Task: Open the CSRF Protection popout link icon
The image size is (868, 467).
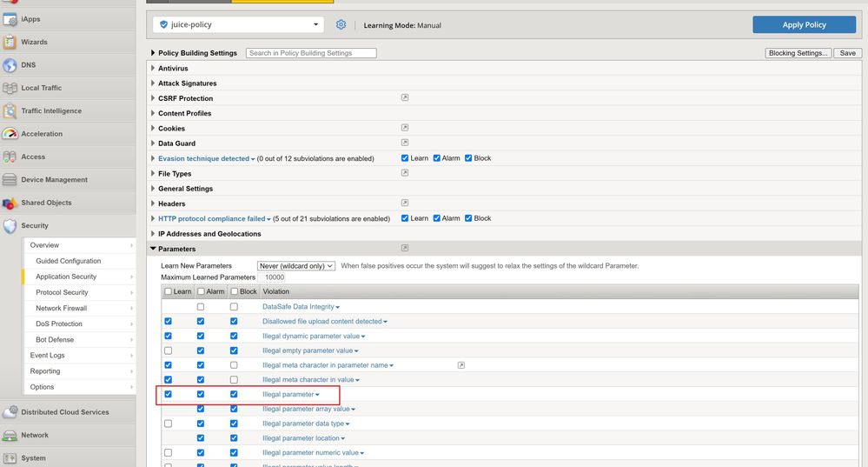Action: click(x=404, y=98)
